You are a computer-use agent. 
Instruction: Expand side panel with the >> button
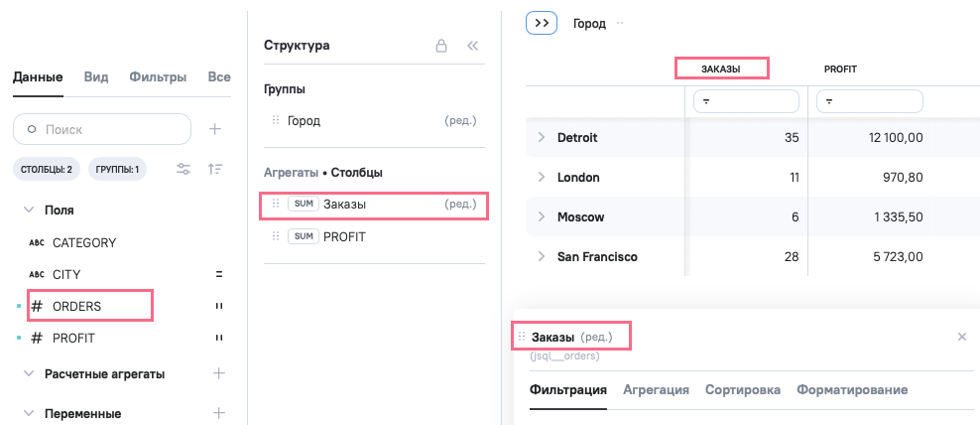click(x=542, y=23)
